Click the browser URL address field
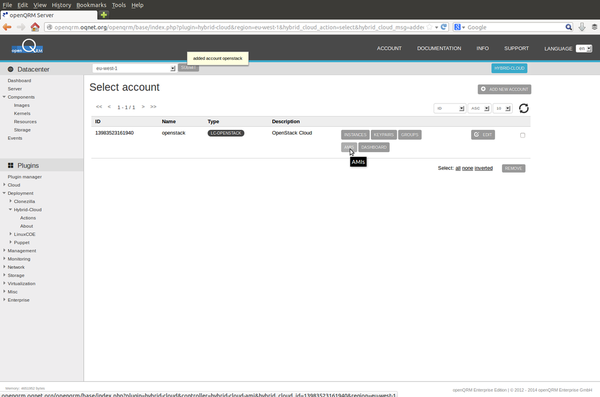The height and width of the screenshot is (397, 600). 239,27
